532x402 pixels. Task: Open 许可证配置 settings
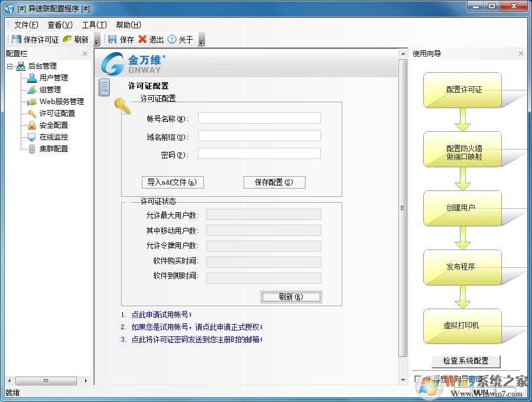[x=57, y=113]
